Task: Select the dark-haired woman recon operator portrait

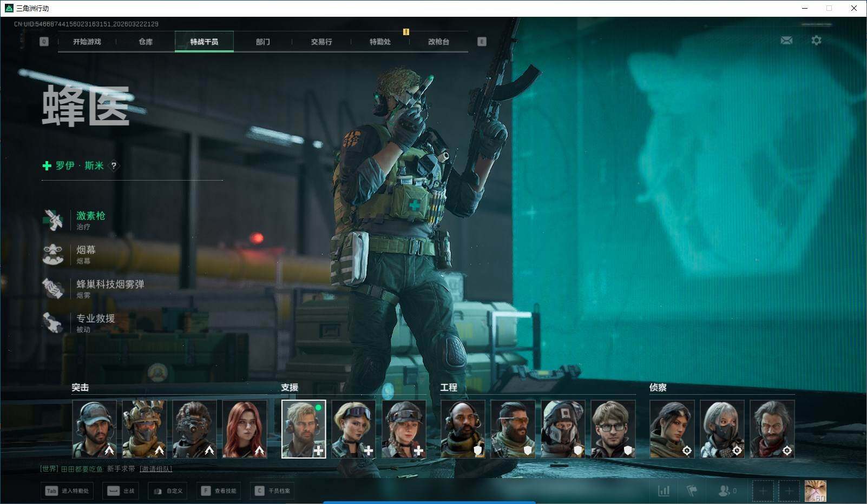Action: pos(672,429)
